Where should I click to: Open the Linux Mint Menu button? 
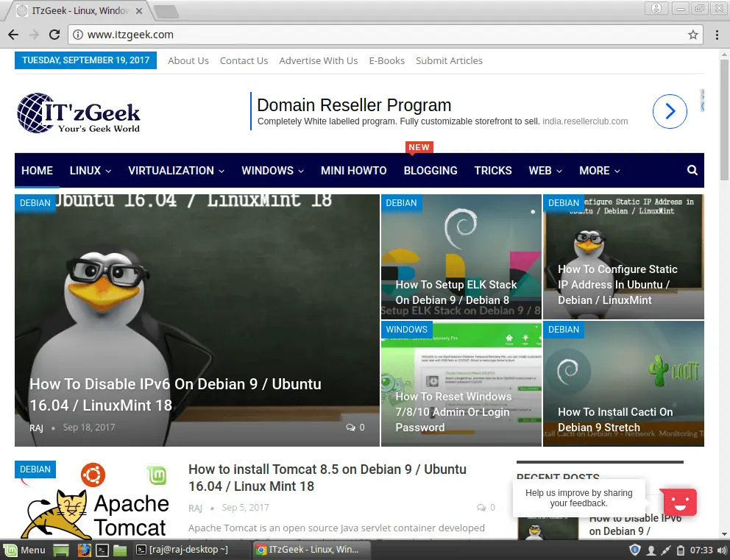pyautogui.click(x=25, y=550)
